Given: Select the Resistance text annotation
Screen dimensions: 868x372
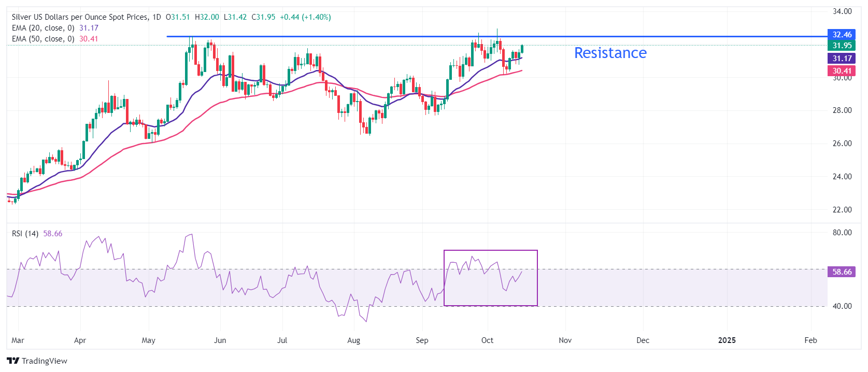Looking at the screenshot, I should tap(610, 53).
